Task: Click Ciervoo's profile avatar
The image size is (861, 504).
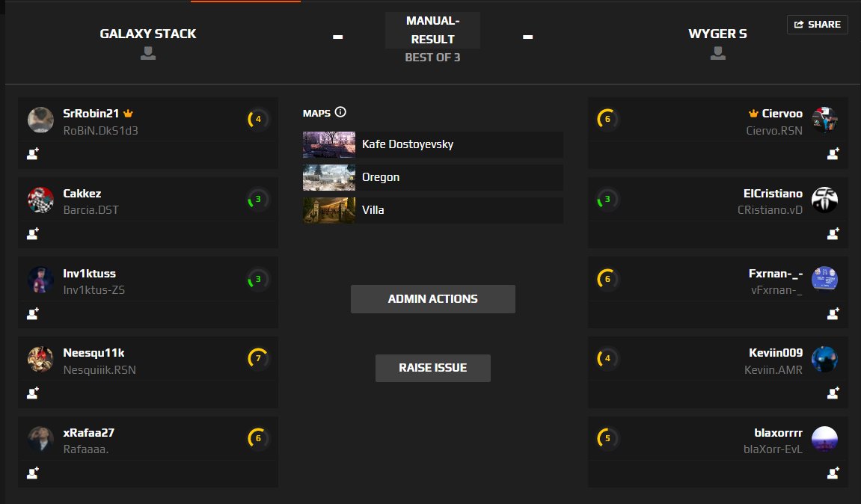Action: tap(824, 120)
